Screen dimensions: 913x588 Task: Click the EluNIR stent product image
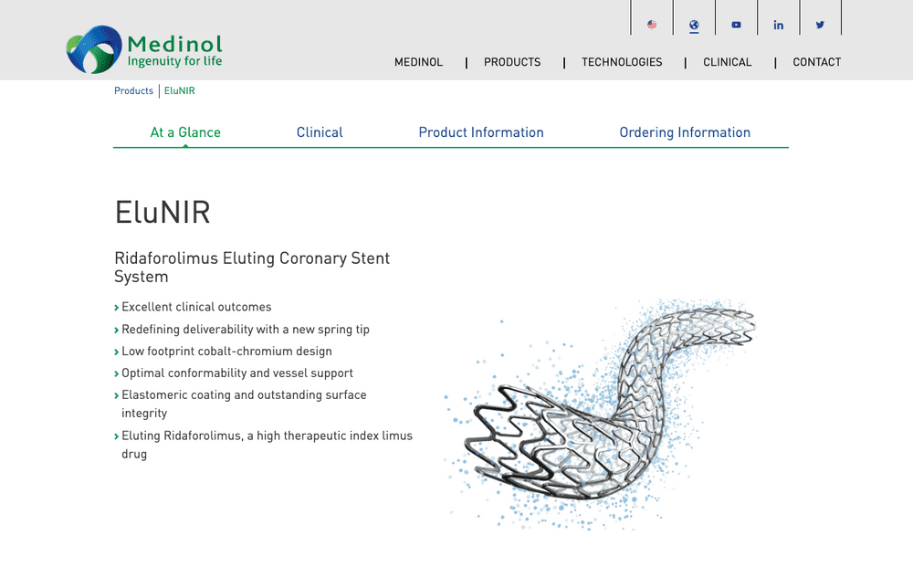tap(600, 414)
